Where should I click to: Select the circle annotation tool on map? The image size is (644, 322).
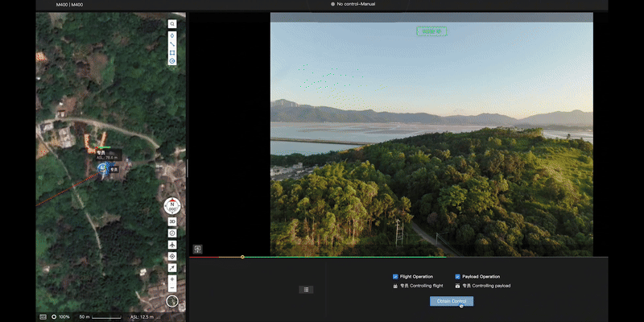click(x=172, y=61)
